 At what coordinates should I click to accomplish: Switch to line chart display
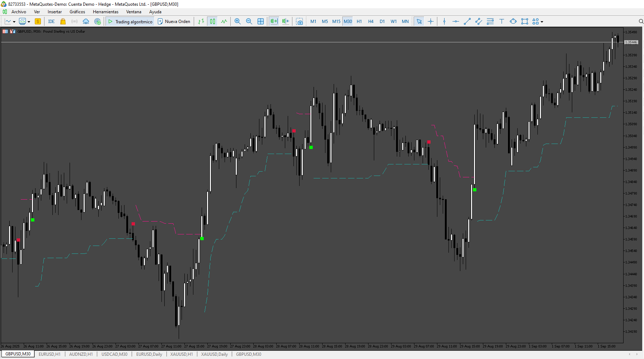click(224, 22)
